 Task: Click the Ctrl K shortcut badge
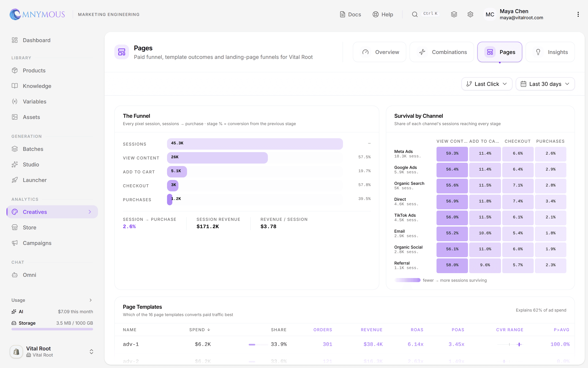coord(430,13)
